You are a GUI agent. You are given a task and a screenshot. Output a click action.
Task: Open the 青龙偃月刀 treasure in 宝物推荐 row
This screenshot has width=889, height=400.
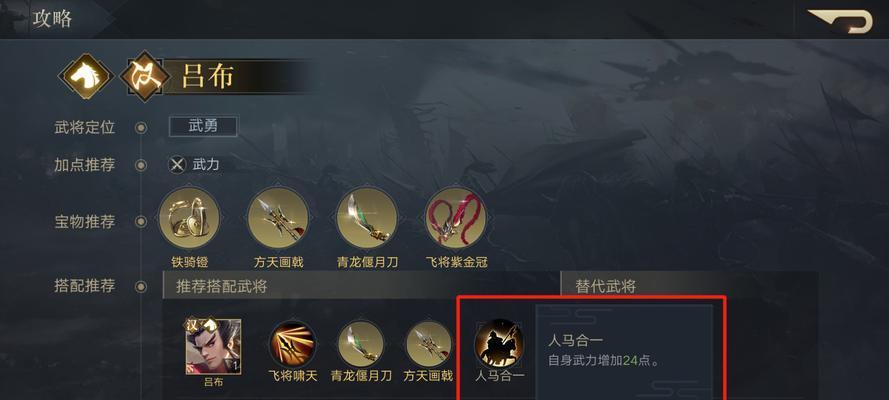(x=367, y=218)
